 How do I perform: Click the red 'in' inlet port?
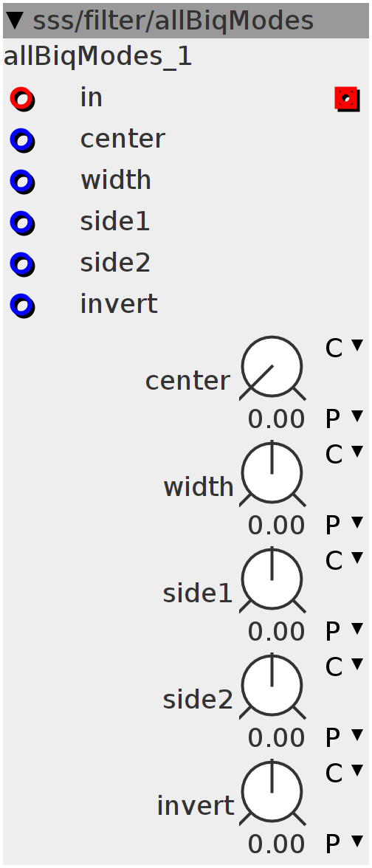(22, 100)
